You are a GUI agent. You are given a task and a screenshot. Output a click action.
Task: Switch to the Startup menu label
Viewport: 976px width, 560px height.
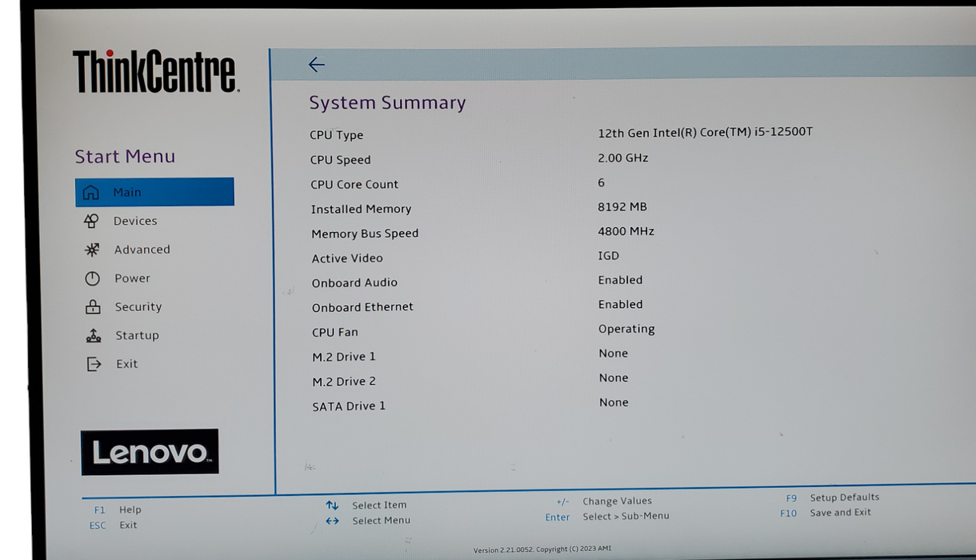pos(137,335)
